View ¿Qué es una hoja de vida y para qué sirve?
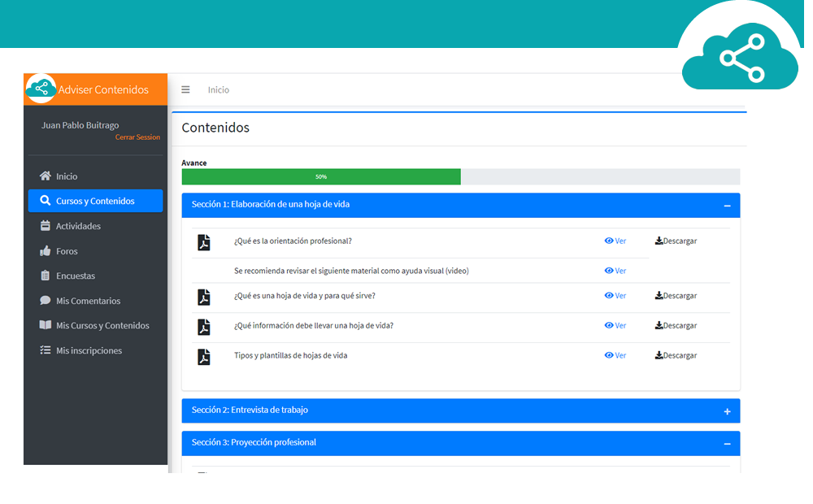The image size is (813, 504). tap(615, 296)
